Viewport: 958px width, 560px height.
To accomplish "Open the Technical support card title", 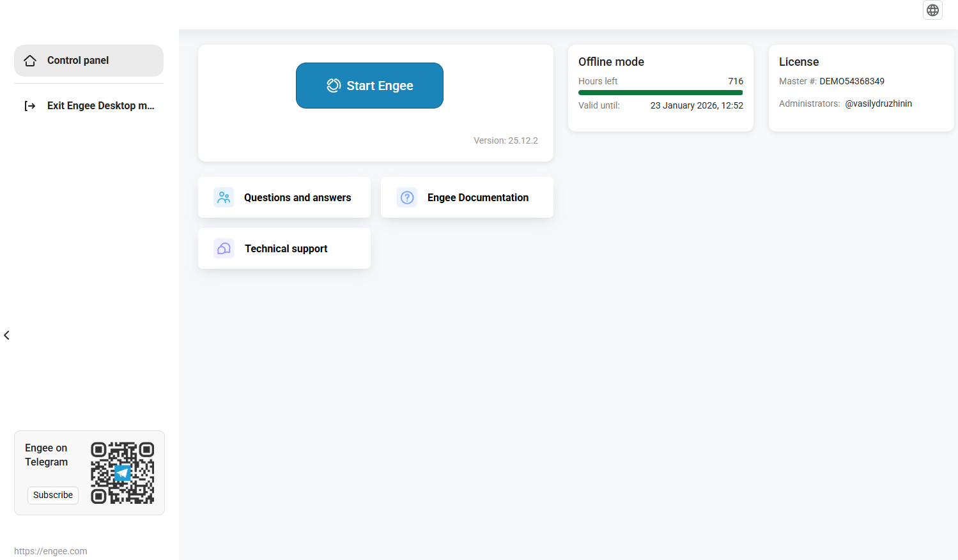I will click(286, 249).
